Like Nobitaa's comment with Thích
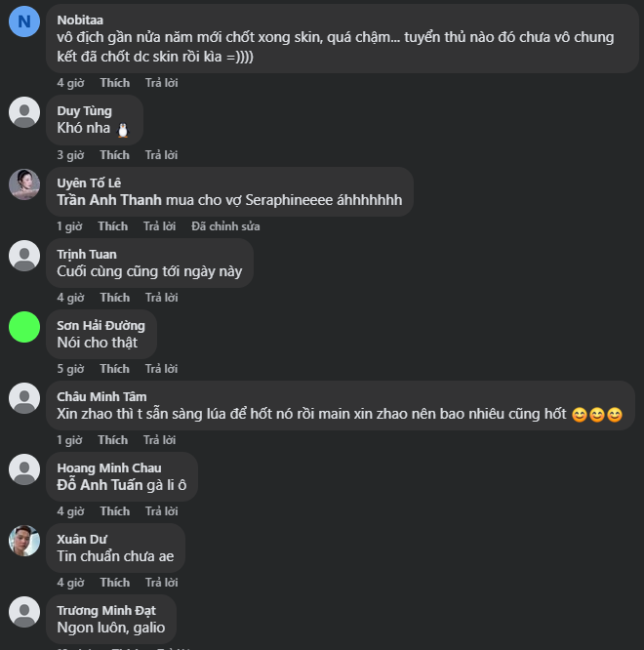The width and height of the screenshot is (644, 650). [x=114, y=83]
